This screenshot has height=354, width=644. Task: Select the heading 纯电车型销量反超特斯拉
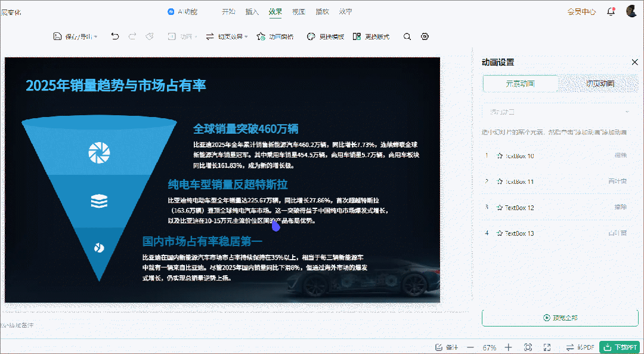(x=228, y=184)
